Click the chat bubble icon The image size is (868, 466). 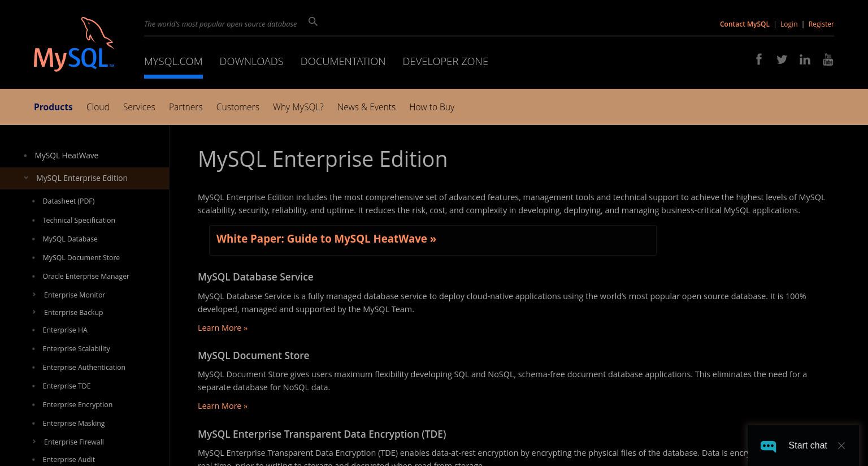coord(769,446)
